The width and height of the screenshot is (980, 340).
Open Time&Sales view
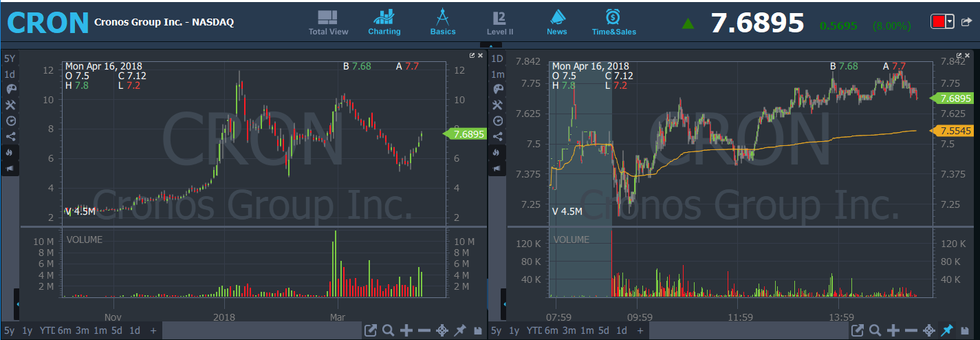click(613, 23)
